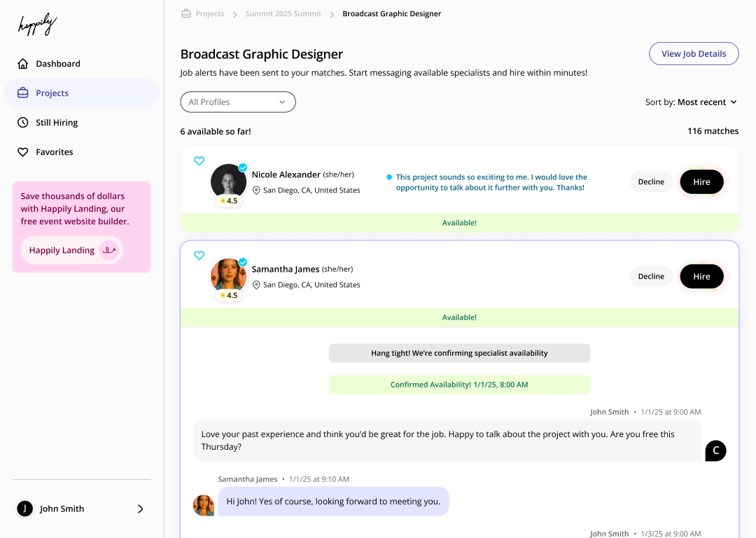Expand John Smith account menu chevron
The width and height of the screenshot is (756, 538).
pyautogui.click(x=140, y=509)
